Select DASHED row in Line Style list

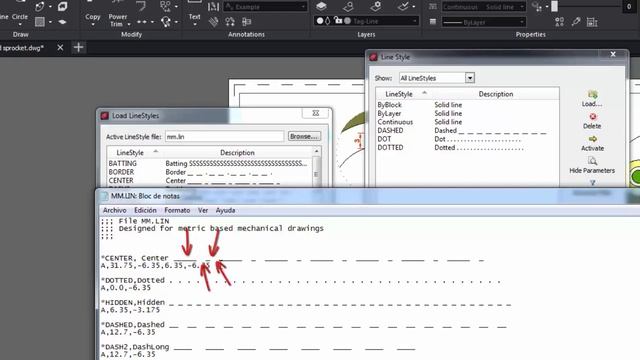[x=467, y=131]
